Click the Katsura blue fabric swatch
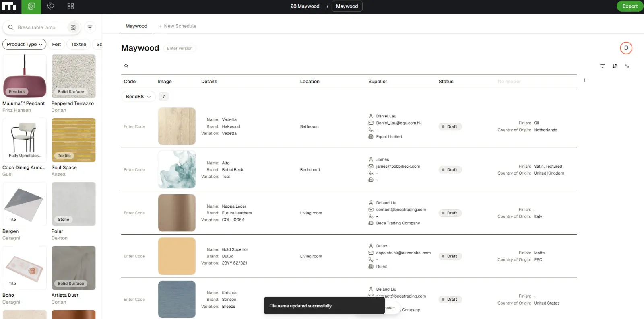Viewport: 644px width, 319px height. pyautogui.click(x=177, y=300)
